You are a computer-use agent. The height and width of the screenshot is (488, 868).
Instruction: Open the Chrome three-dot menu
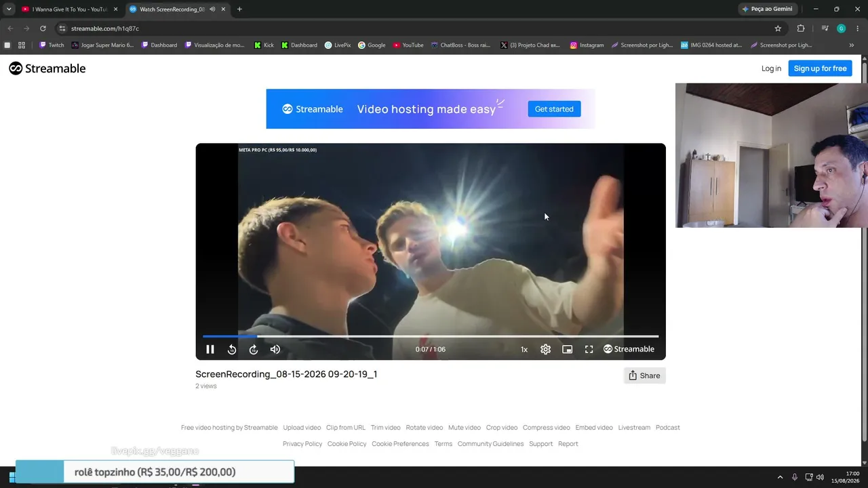tap(857, 28)
